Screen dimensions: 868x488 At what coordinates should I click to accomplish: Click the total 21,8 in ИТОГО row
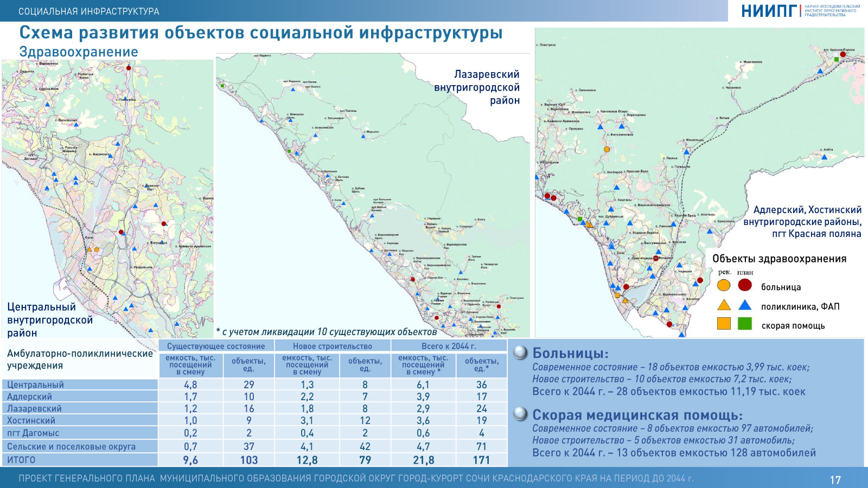tap(423, 460)
